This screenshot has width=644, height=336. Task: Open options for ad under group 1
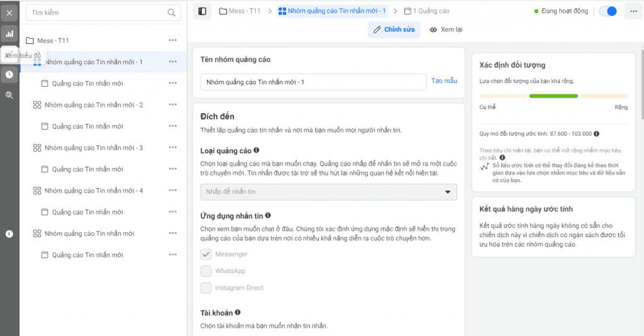[173, 83]
